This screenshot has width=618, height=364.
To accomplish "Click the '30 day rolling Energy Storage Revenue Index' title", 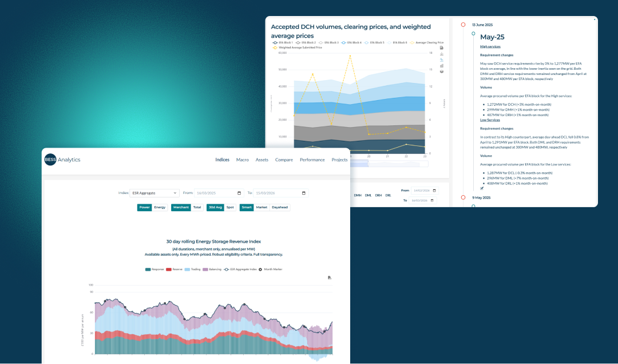I will tap(213, 242).
